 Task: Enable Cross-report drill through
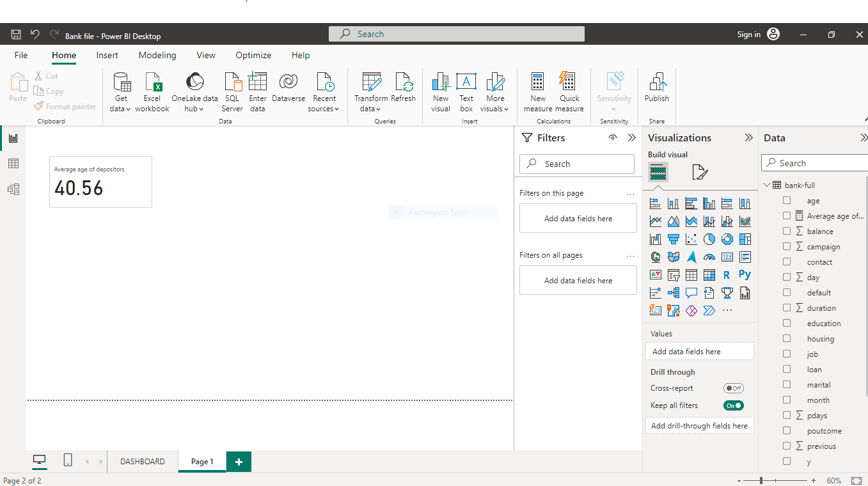coord(733,388)
